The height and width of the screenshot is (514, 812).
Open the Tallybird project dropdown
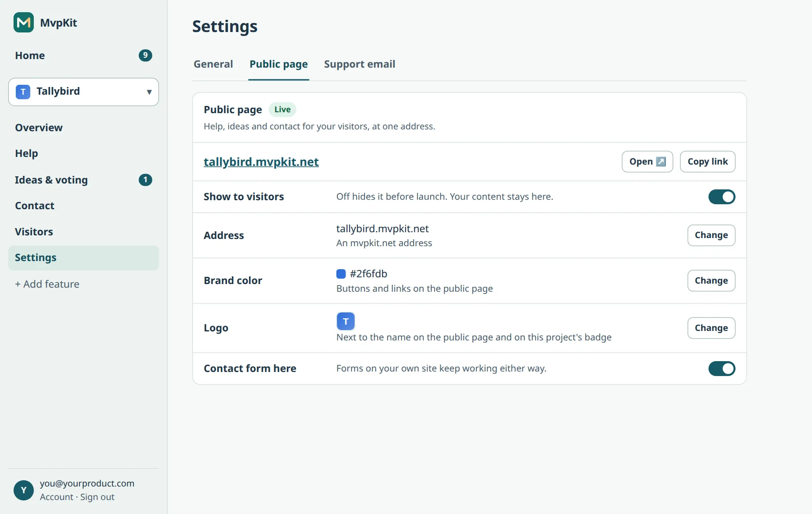click(x=83, y=92)
